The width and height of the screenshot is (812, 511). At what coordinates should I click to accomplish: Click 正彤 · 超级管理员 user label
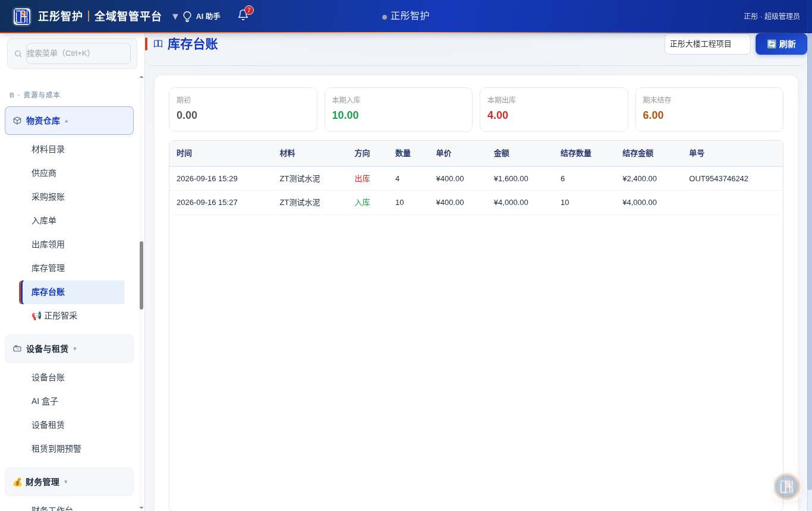pos(772,16)
